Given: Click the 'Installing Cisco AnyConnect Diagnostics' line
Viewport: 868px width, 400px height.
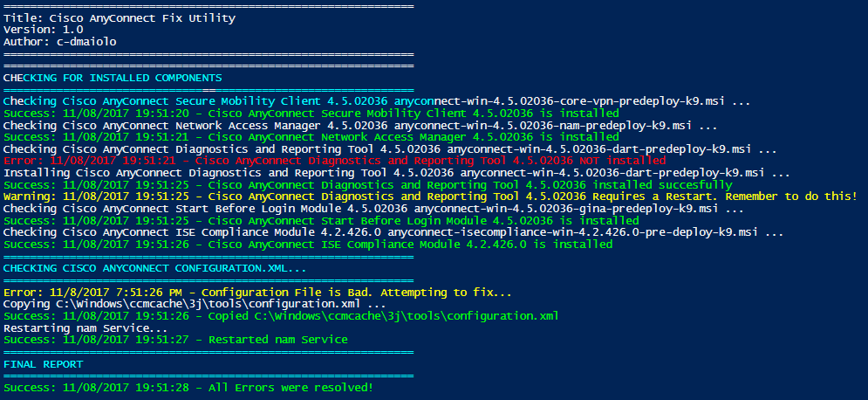Looking at the screenshot, I should click(x=397, y=173).
